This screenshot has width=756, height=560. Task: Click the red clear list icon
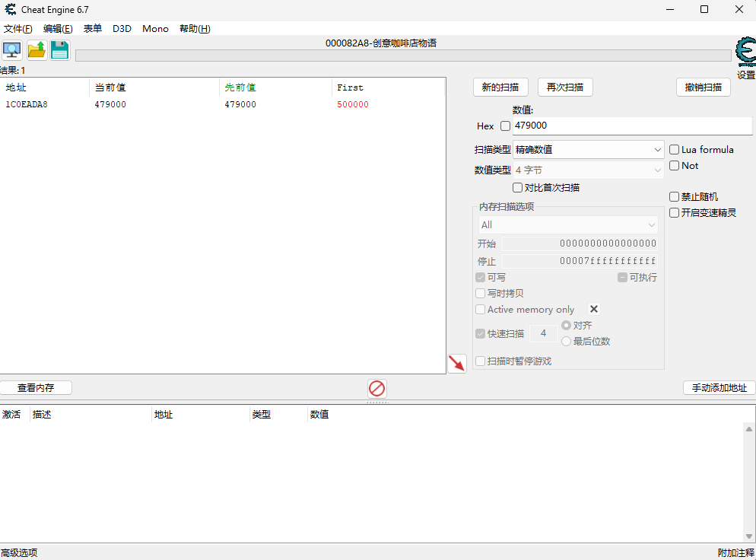click(x=376, y=389)
